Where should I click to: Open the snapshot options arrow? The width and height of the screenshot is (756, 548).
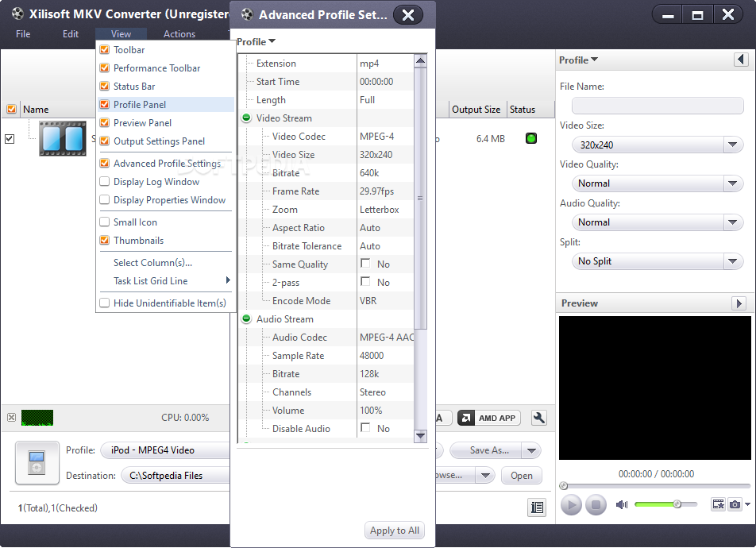tap(747, 504)
